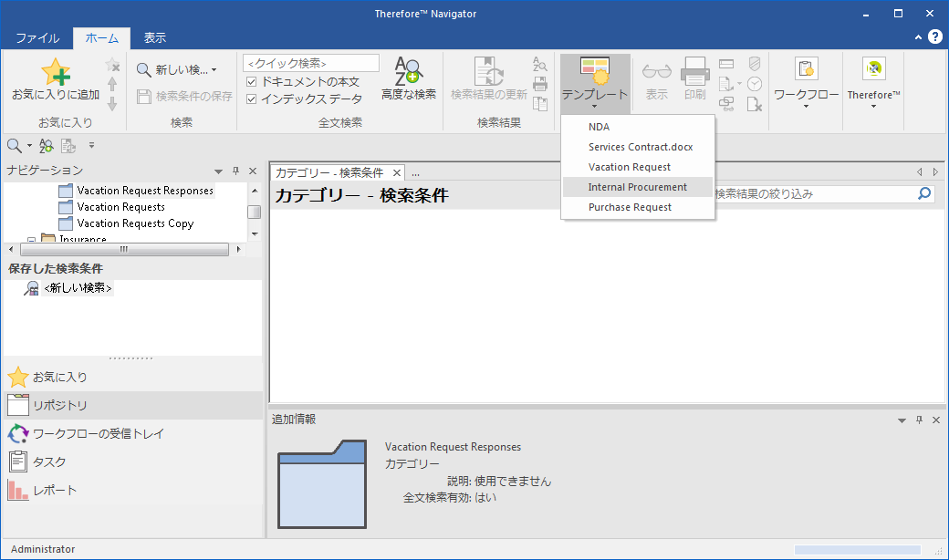The height and width of the screenshot is (560, 949).
Task: Click the shield icon in ribbon
Action: click(x=754, y=64)
